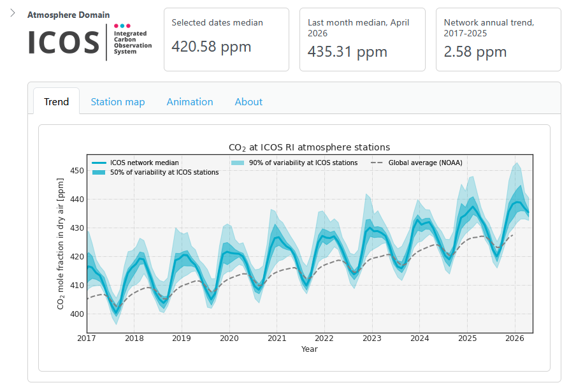The width and height of the screenshot is (569, 392).
Task: Click the 2020 label on the year axis
Action: 229,338
